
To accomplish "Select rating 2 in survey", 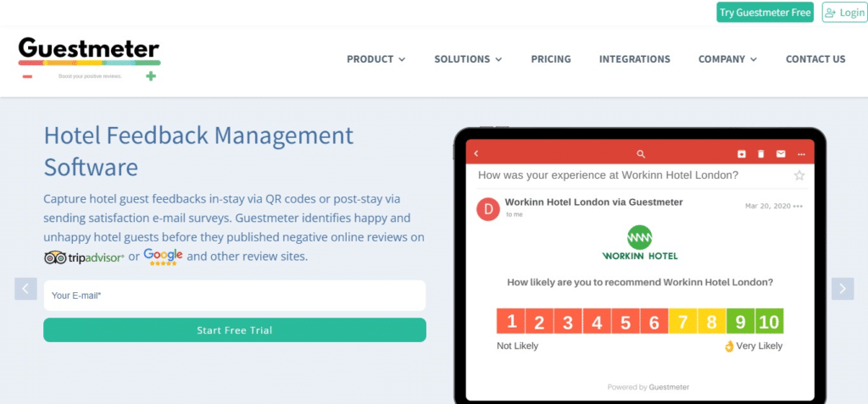I will [x=539, y=321].
